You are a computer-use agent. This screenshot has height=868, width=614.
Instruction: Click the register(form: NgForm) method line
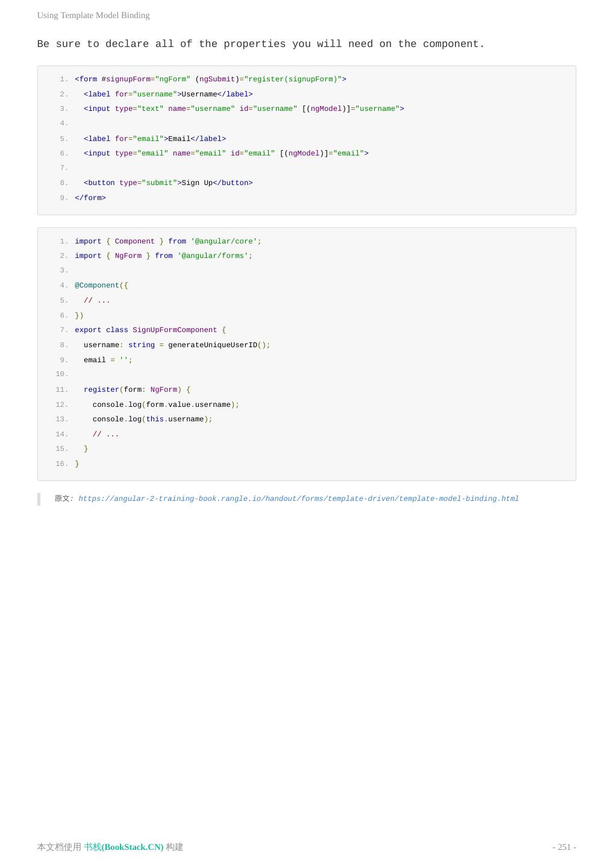tap(137, 390)
